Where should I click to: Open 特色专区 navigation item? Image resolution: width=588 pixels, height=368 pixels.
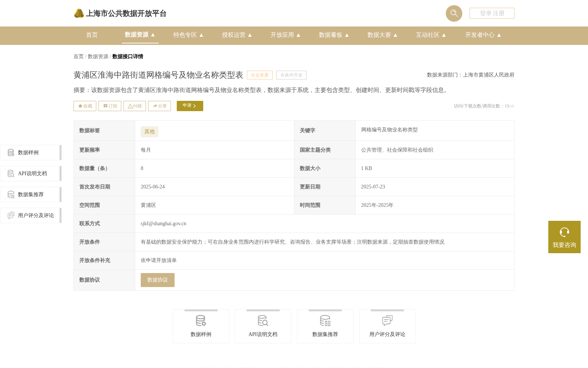185,35
